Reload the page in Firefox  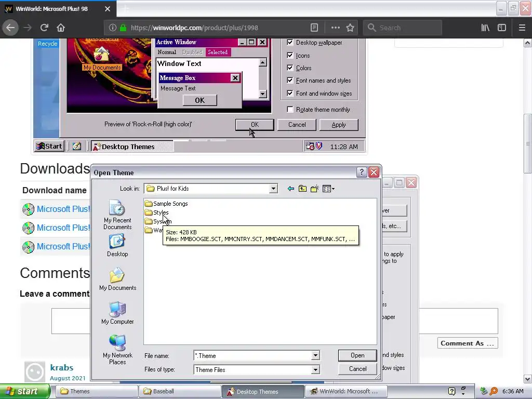coord(44,28)
